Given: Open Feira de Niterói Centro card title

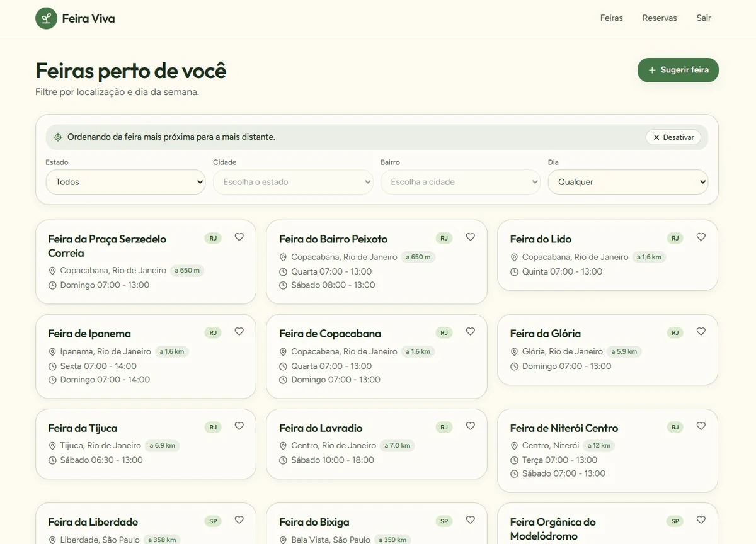Looking at the screenshot, I should 564,428.
